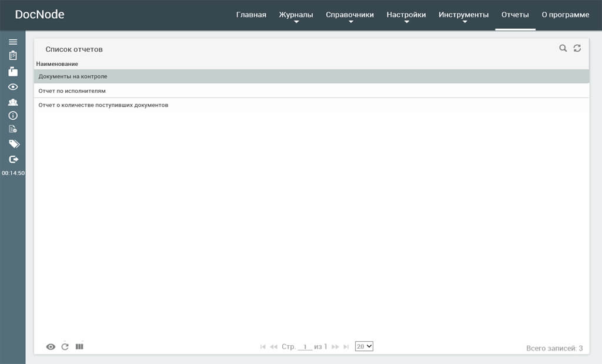Click the session timer 00:14:50
The width and height of the screenshot is (602, 364).
[x=13, y=173]
